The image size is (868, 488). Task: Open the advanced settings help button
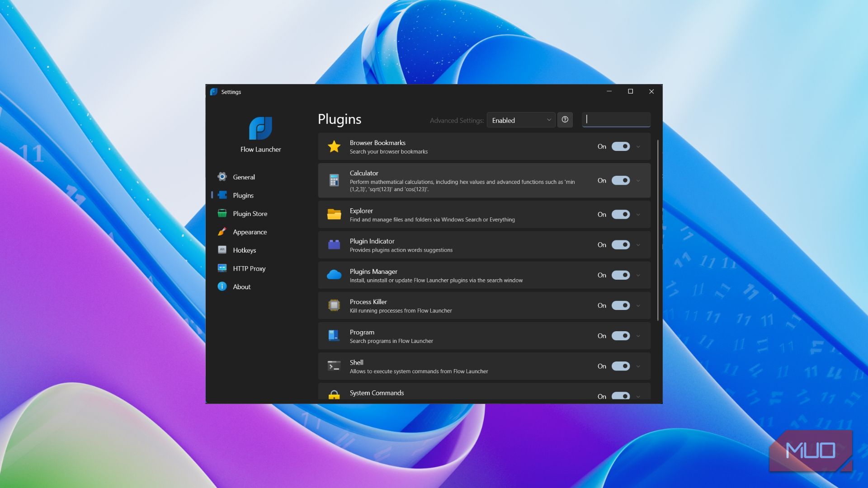pos(565,120)
